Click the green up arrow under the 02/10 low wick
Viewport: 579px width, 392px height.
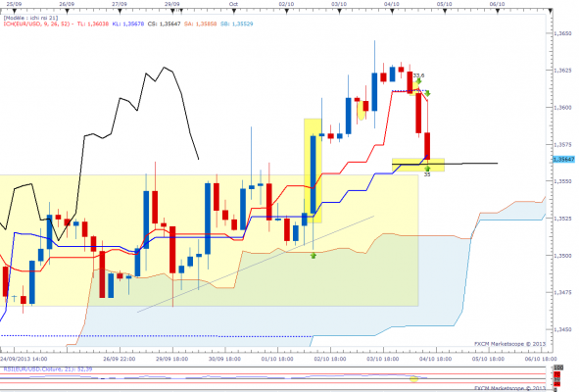pyautogui.click(x=314, y=255)
